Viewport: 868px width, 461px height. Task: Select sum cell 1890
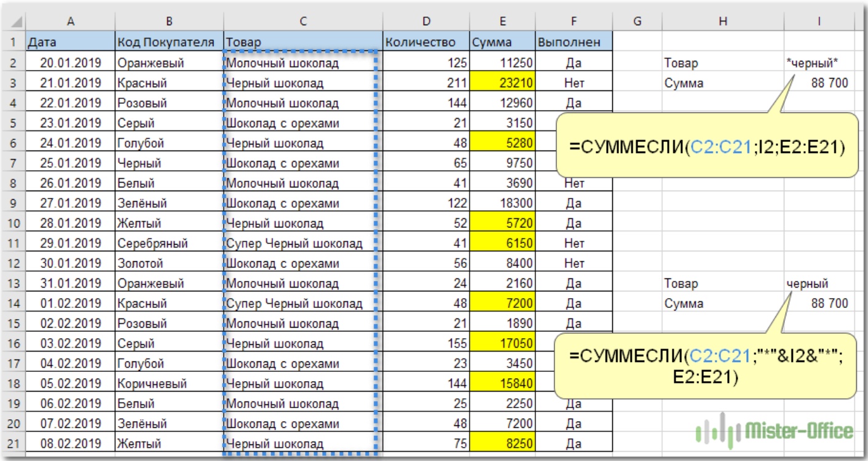[502, 323]
